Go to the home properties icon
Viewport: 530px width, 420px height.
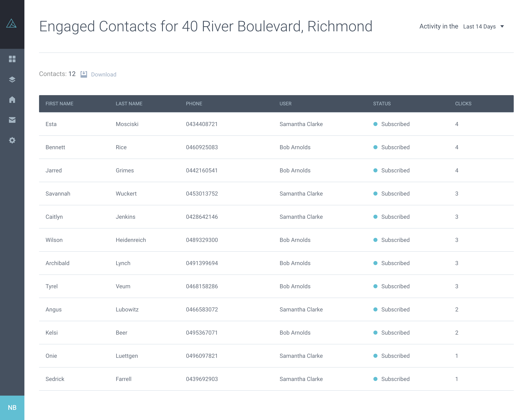point(12,100)
